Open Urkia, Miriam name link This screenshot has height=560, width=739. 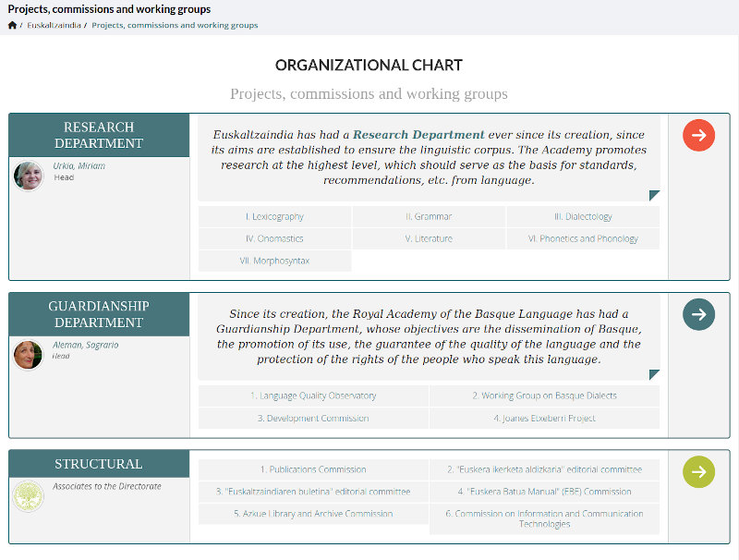(x=79, y=166)
